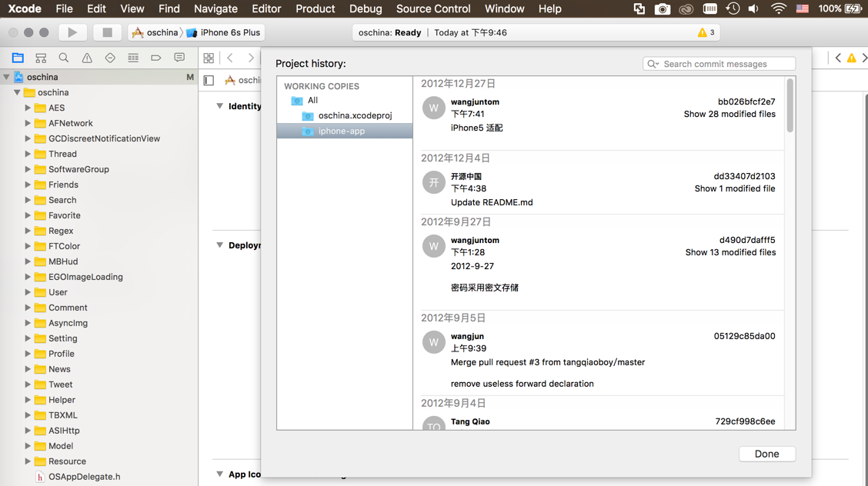This screenshot has width=868, height=486.
Task: Click the related items grid icon
Action: pos(209,58)
